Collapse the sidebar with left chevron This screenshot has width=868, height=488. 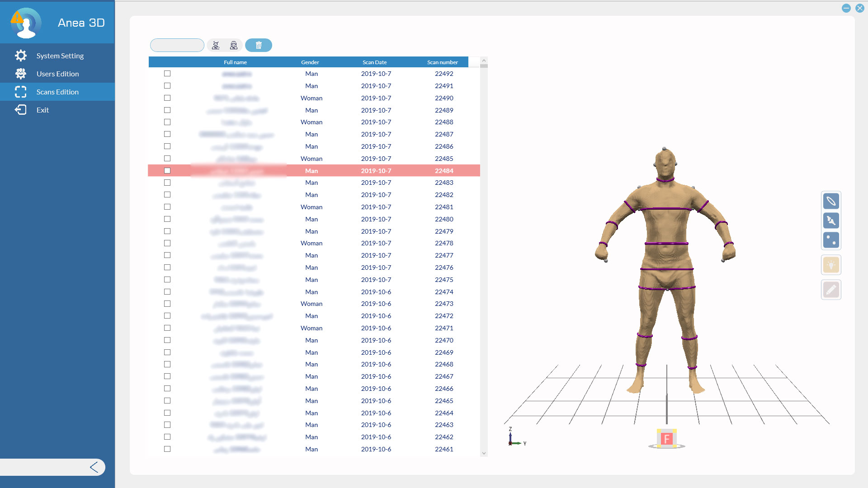pos(94,467)
